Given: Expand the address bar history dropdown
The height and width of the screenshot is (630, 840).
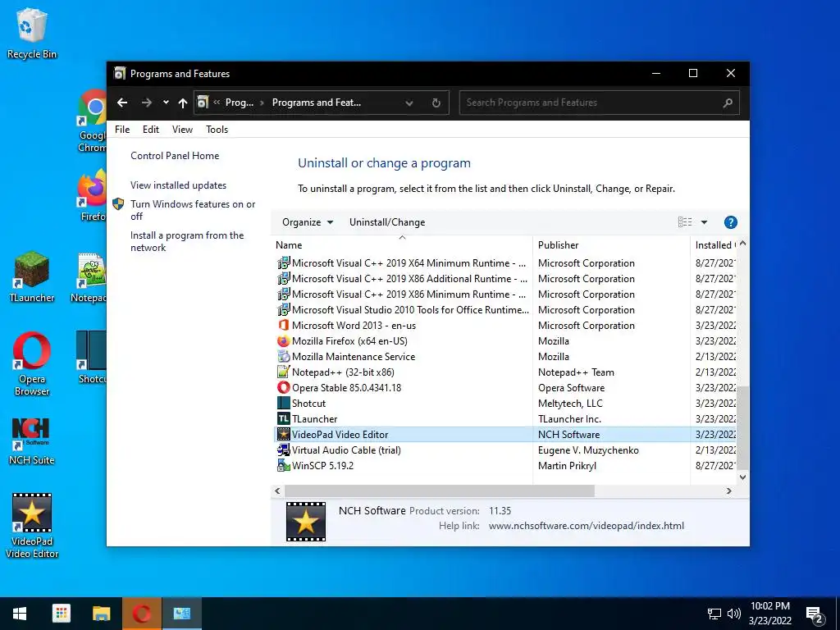Looking at the screenshot, I should pyautogui.click(x=409, y=103).
